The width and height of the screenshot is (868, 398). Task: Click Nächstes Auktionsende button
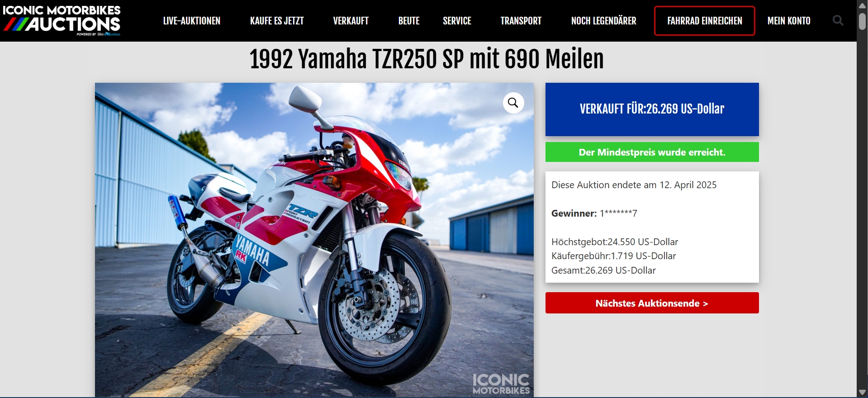652,303
